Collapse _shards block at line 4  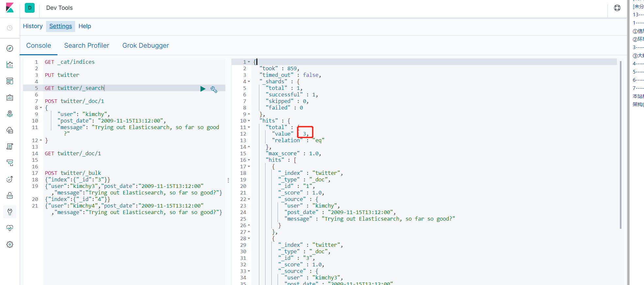point(249,81)
